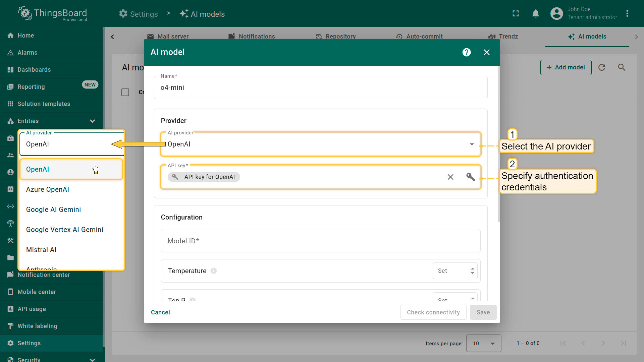Screen dimensions: 644x362
Task: Open the three-dot user menu
Action: [x=627, y=14]
